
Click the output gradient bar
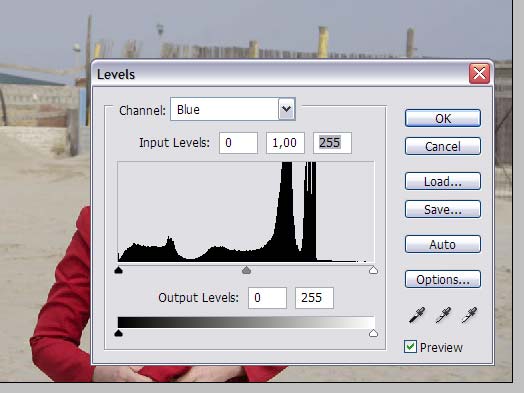click(246, 322)
